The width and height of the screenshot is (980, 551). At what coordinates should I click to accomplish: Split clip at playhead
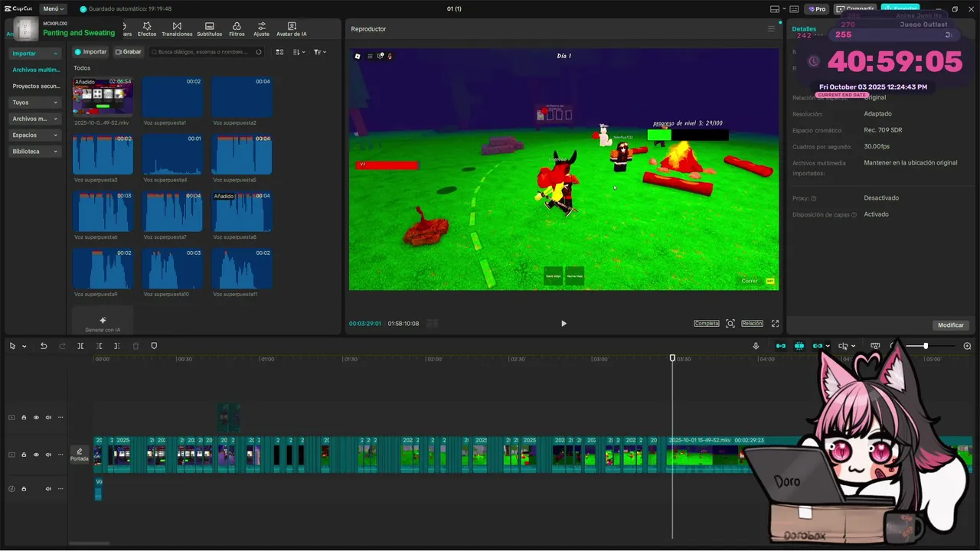(x=80, y=346)
